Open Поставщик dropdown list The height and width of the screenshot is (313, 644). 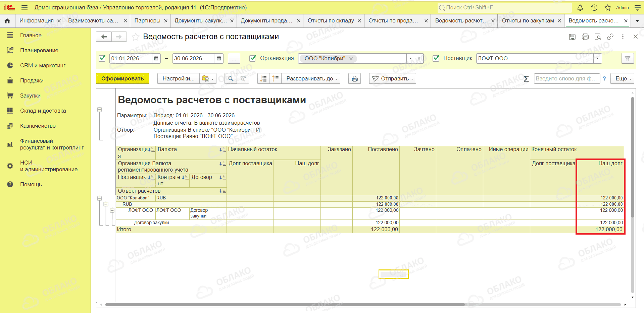point(598,58)
